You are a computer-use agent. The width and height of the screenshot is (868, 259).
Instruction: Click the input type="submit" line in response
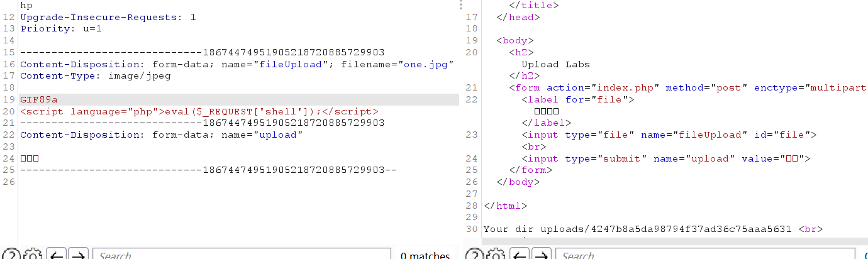point(666,158)
